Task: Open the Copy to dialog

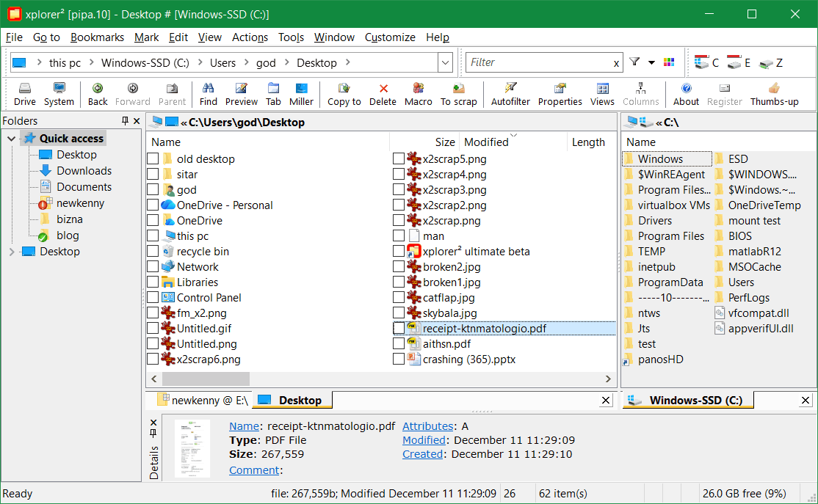Action: click(344, 94)
